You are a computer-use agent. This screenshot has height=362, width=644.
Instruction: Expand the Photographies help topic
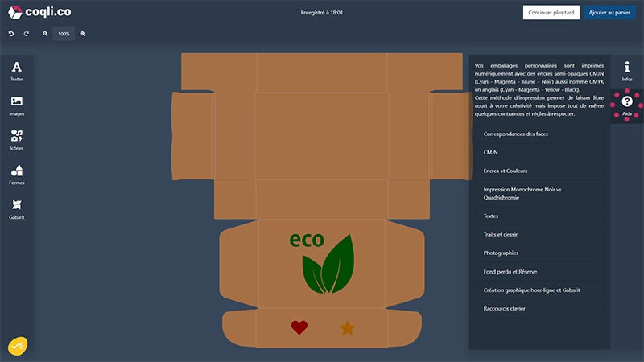539,253
